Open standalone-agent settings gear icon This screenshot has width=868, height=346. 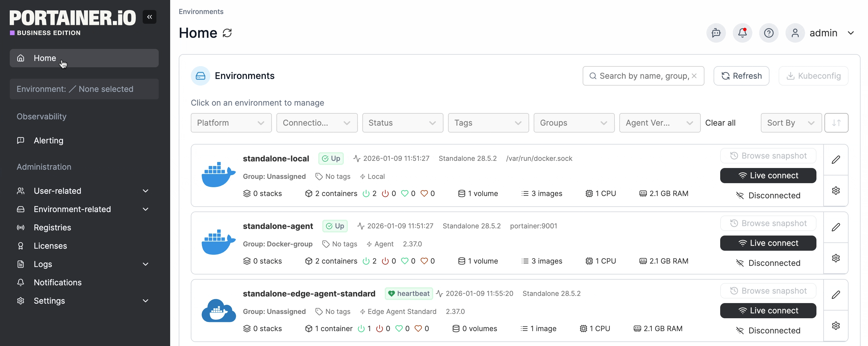[x=836, y=258]
